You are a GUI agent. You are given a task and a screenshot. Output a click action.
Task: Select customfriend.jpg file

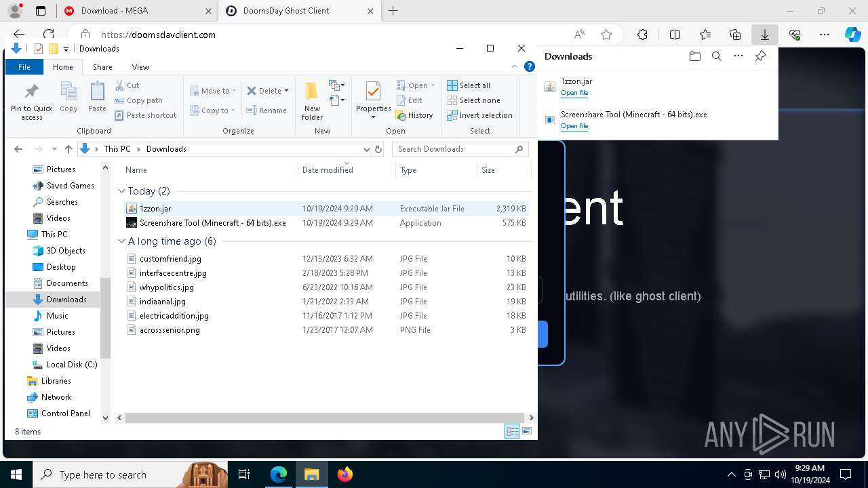325,259
